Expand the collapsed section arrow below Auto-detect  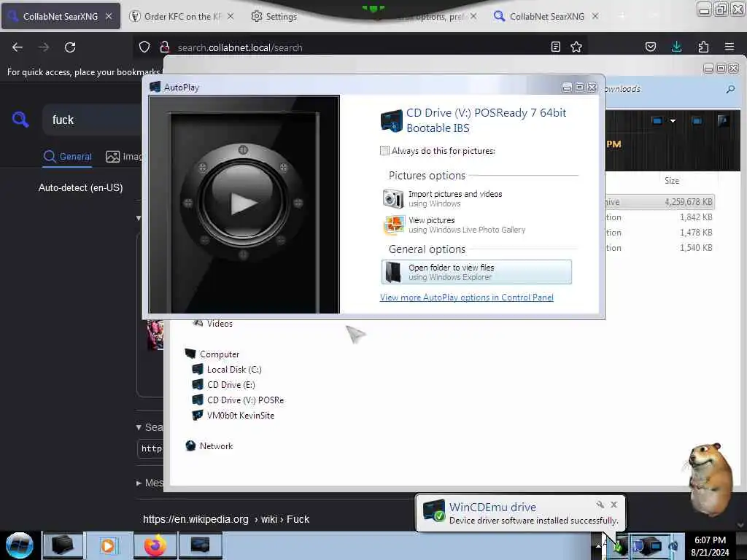pyautogui.click(x=138, y=218)
